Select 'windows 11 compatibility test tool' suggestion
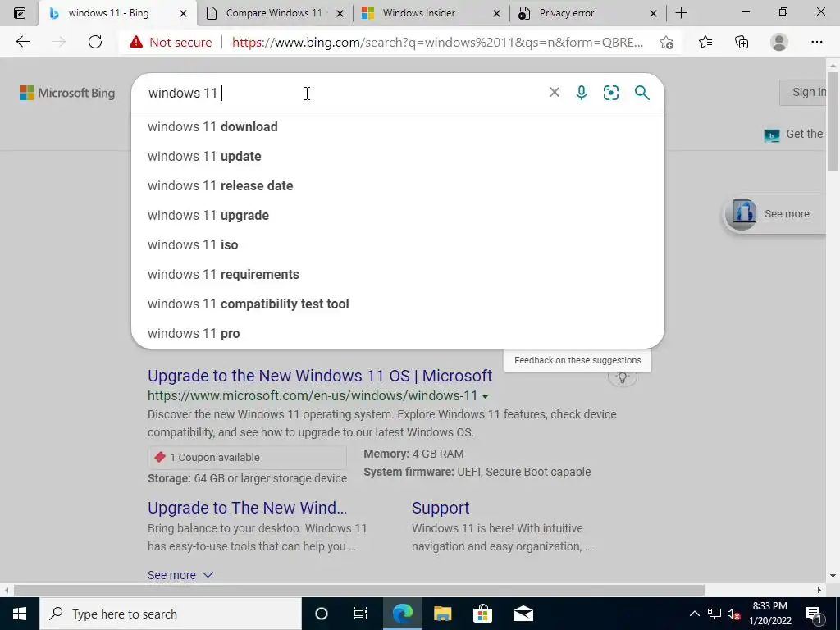 pyautogui.click(x=398, y=304)
